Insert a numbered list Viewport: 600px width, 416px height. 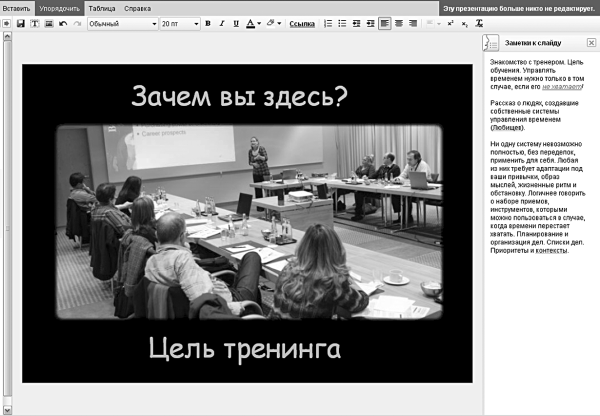328,23
